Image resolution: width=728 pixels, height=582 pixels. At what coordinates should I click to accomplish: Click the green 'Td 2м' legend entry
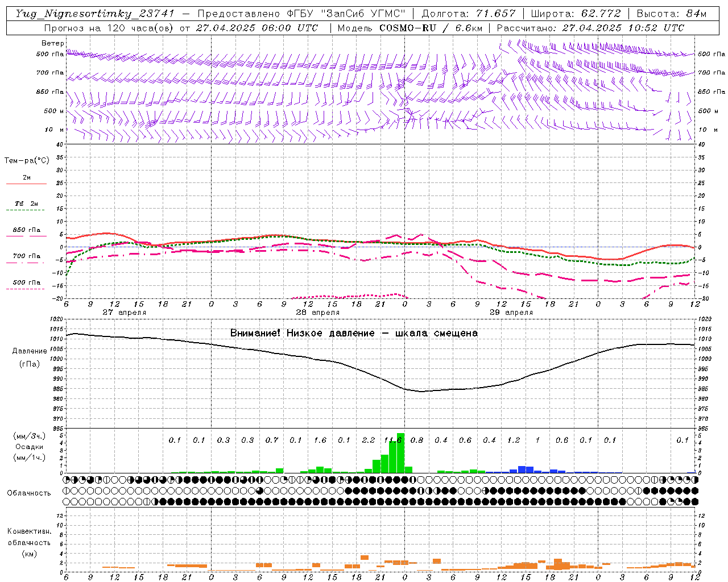click(x=26, y=206)
